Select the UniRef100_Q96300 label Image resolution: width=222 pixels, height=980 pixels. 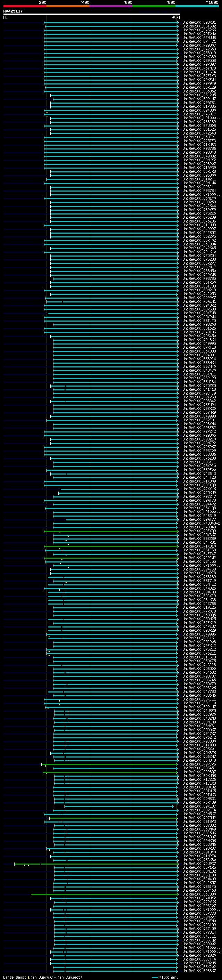click(199, 175)
